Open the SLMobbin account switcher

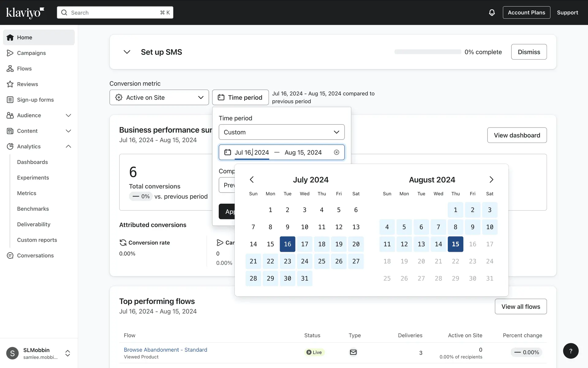(68, 353)
